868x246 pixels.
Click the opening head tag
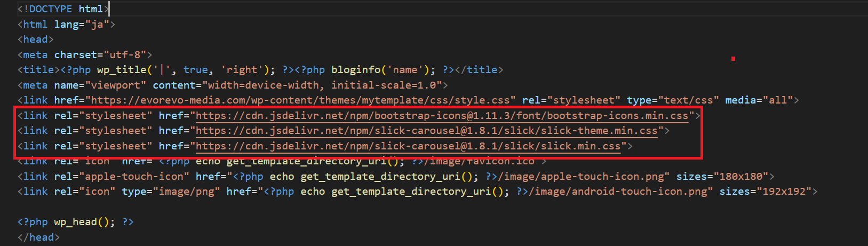[x=35, y=39]
